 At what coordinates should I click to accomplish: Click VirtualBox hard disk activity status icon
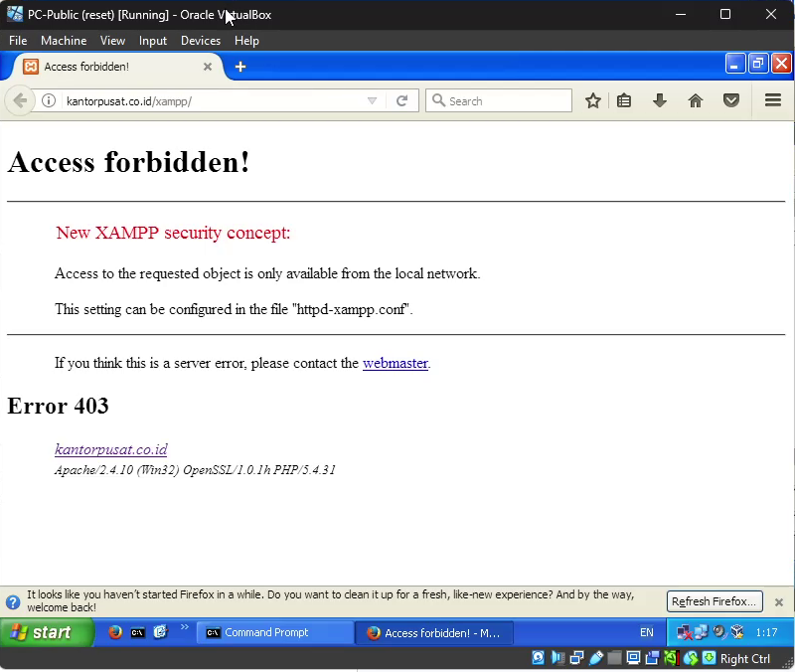click(538, 658)
